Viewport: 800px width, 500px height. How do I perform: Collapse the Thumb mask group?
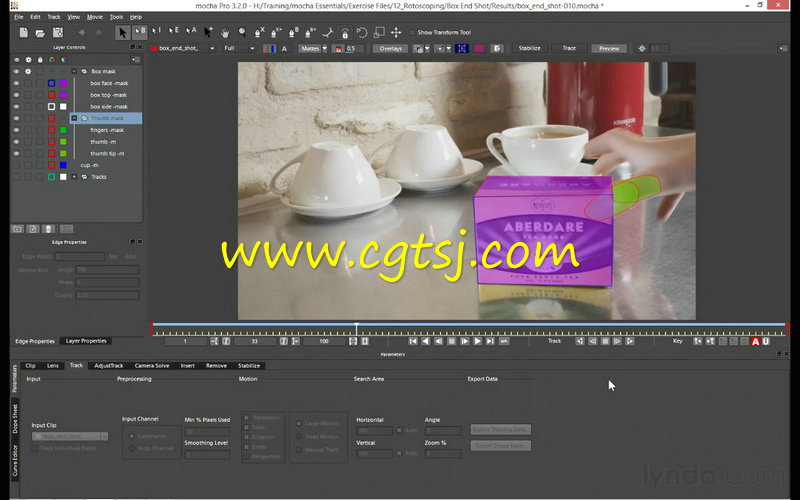click(x=74, y=118)
